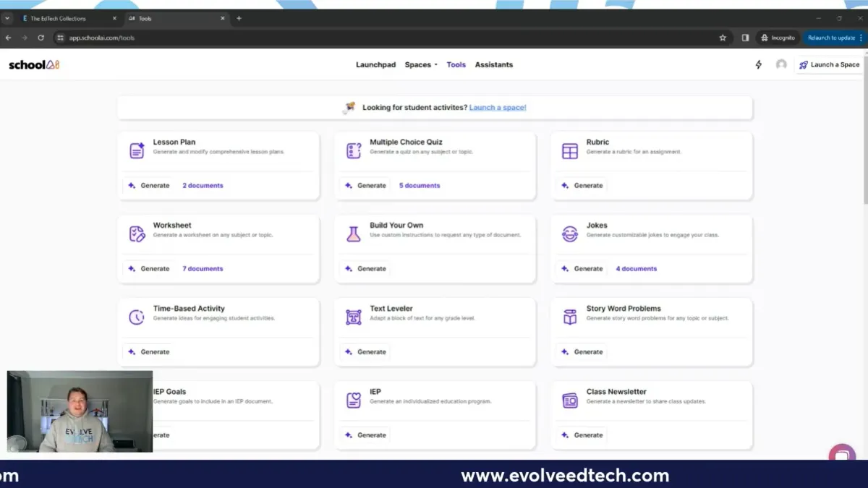Click Launch a Space button

[830, 64]
